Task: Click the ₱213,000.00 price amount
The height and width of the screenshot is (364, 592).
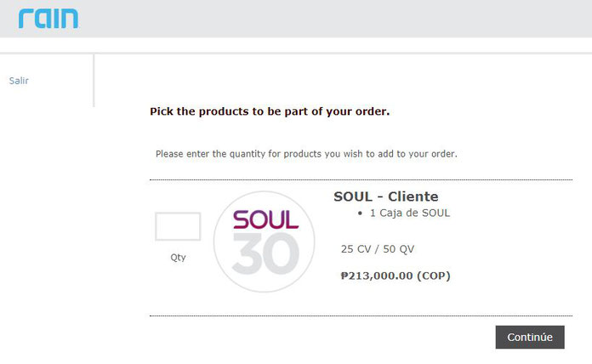Action: [377, 276]
